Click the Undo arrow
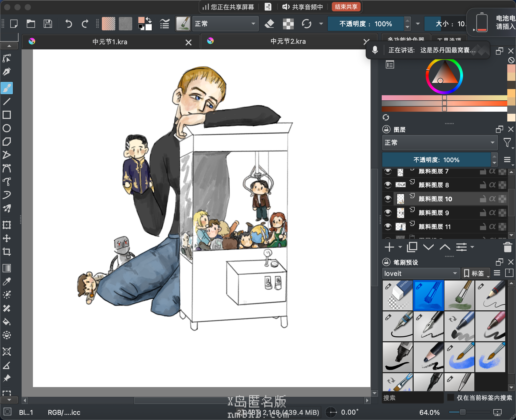The image size is (516, 420). tap(68, 24)
